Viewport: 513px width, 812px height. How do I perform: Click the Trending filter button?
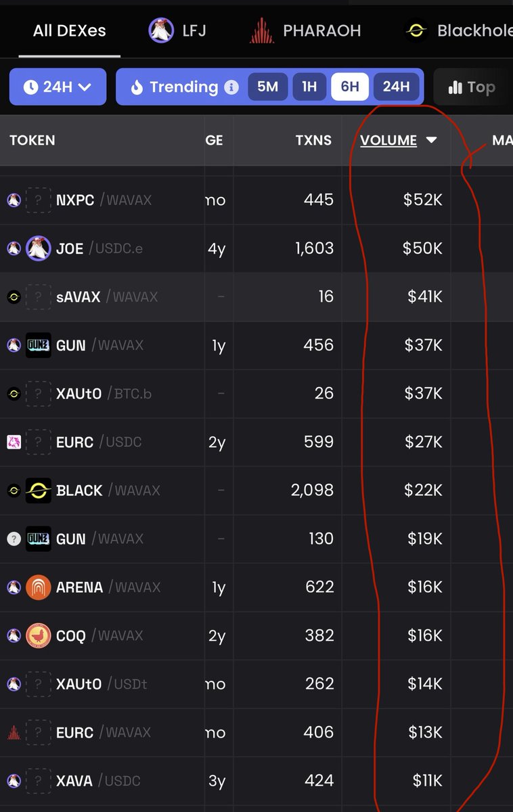[x=175, y=87]
